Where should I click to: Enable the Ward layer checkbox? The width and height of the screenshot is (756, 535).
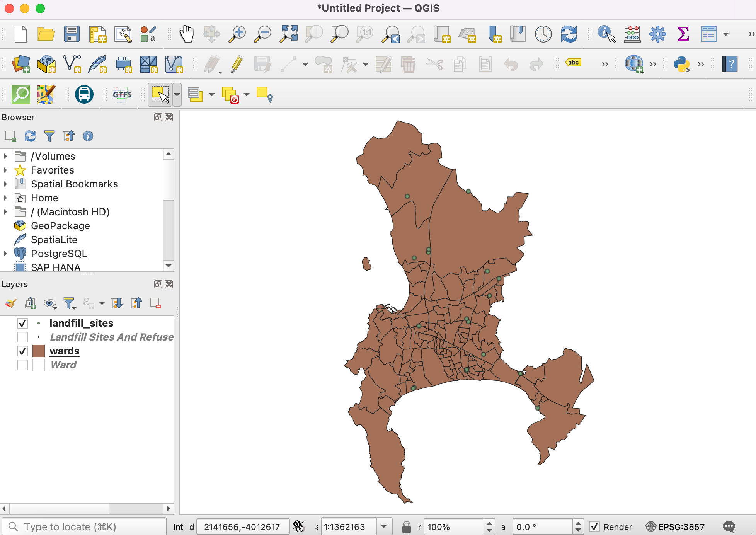pyautogui.click(x=22, y=365)
